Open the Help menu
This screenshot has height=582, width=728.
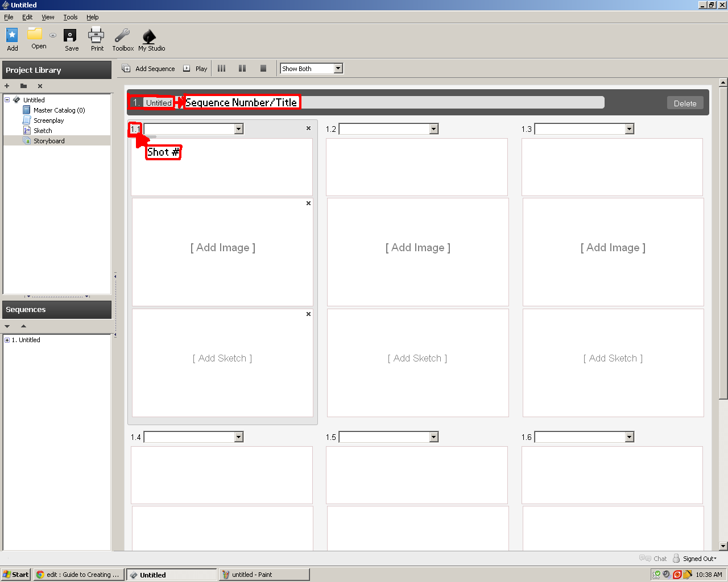click(92, 17)
